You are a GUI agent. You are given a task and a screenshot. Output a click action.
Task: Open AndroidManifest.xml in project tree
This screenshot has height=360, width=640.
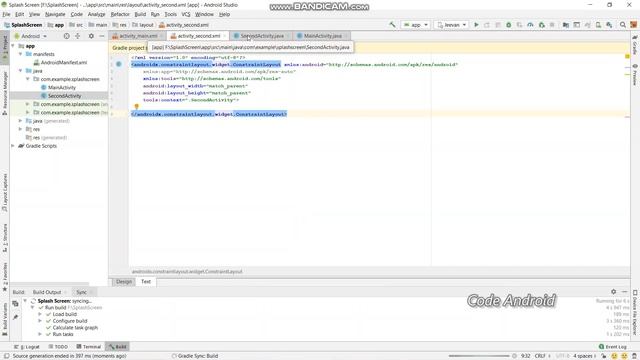pos(60,62)
